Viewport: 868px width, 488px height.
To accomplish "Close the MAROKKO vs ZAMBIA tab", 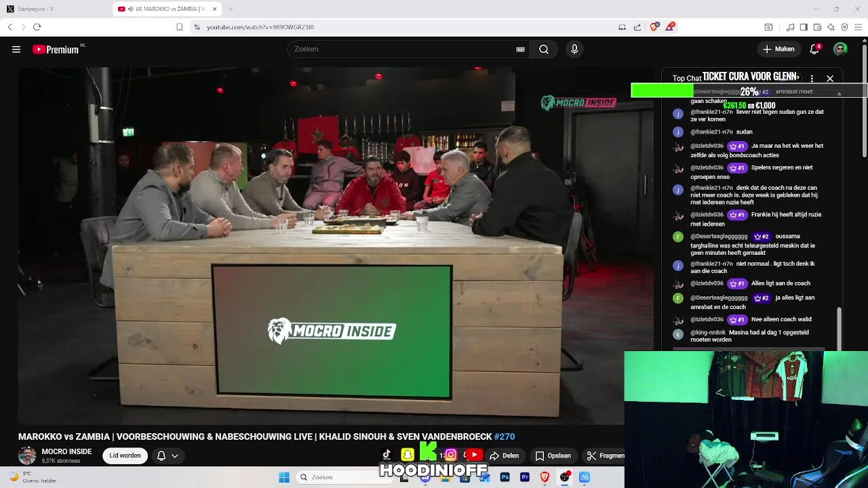I will 215,9.
